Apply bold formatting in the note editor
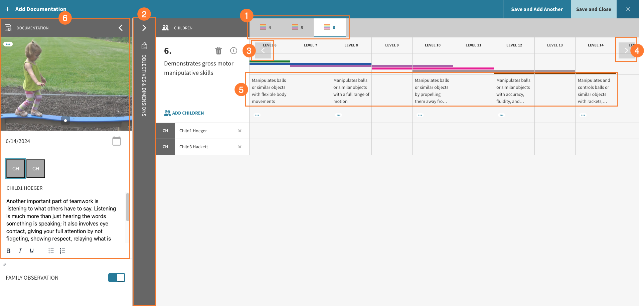This screenshot has width=644, height=306. click(8, 251)
